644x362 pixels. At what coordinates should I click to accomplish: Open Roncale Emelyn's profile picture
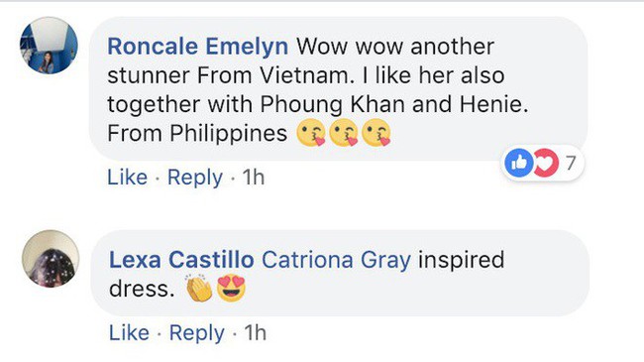coord(49,46)
